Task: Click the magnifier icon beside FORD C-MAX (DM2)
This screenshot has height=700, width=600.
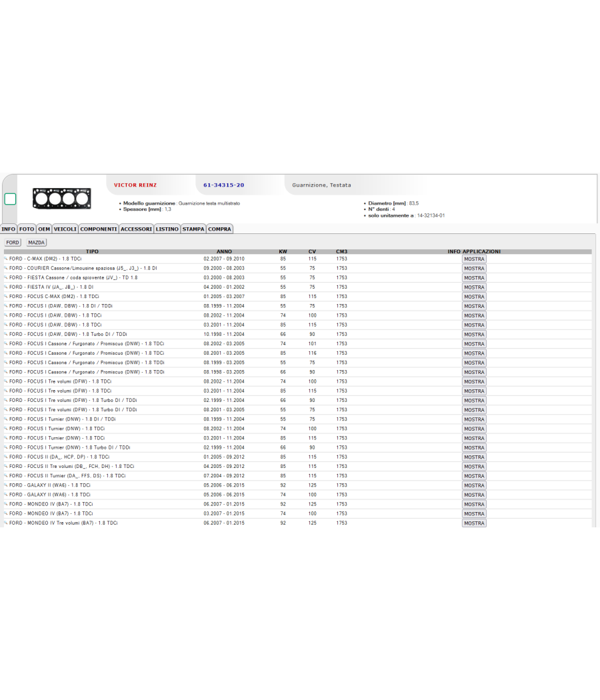Action: click(x=6, y=259)
